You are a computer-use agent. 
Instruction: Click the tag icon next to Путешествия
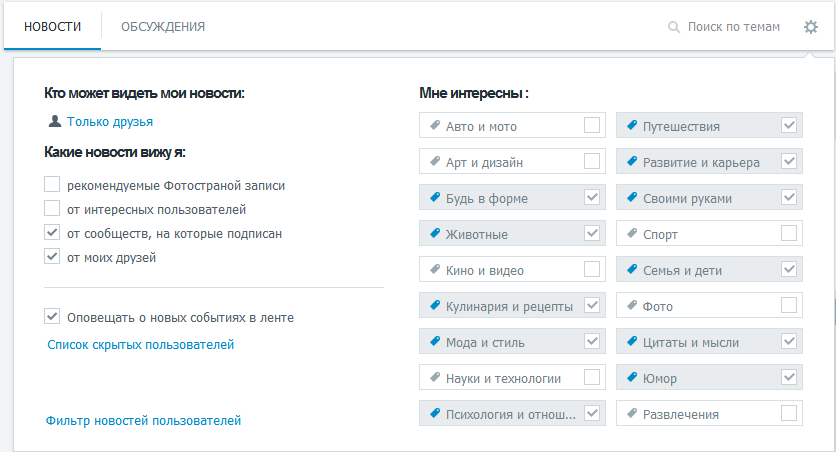point(632,125)
